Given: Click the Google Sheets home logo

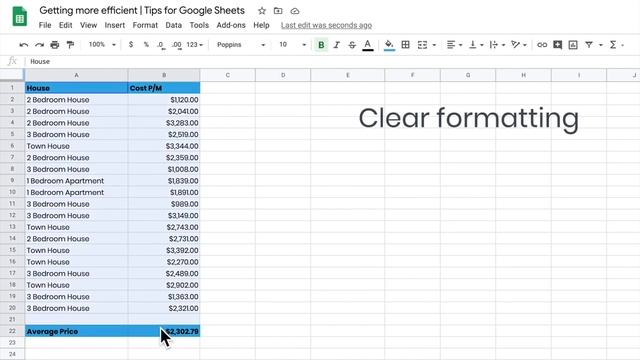Looking at the screenshot, I should (x=20, y=16).
